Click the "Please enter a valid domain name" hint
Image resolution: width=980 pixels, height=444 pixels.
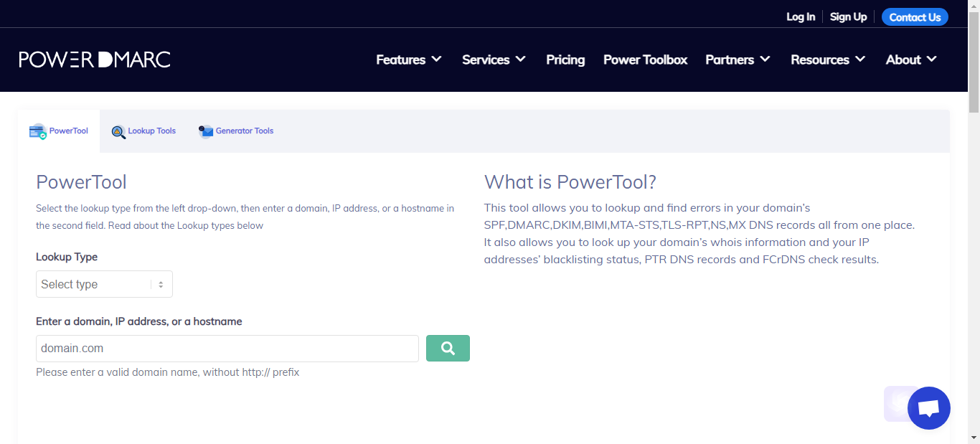[x=168, y=372]
